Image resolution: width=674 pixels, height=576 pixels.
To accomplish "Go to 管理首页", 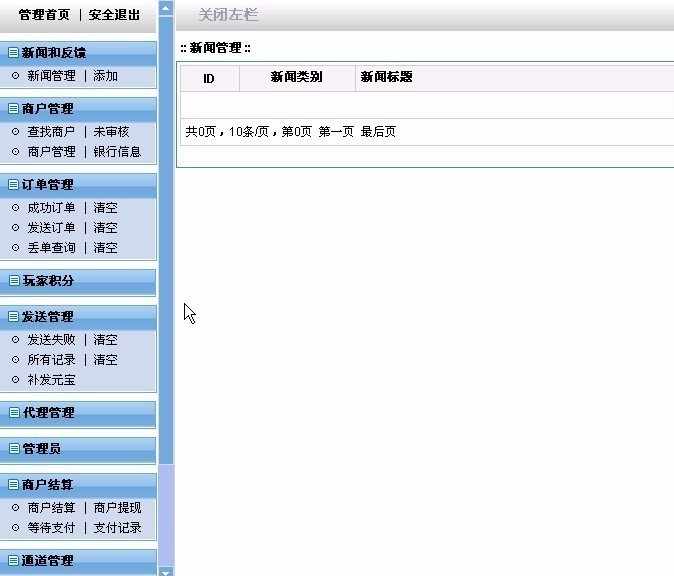I will 44,15.
